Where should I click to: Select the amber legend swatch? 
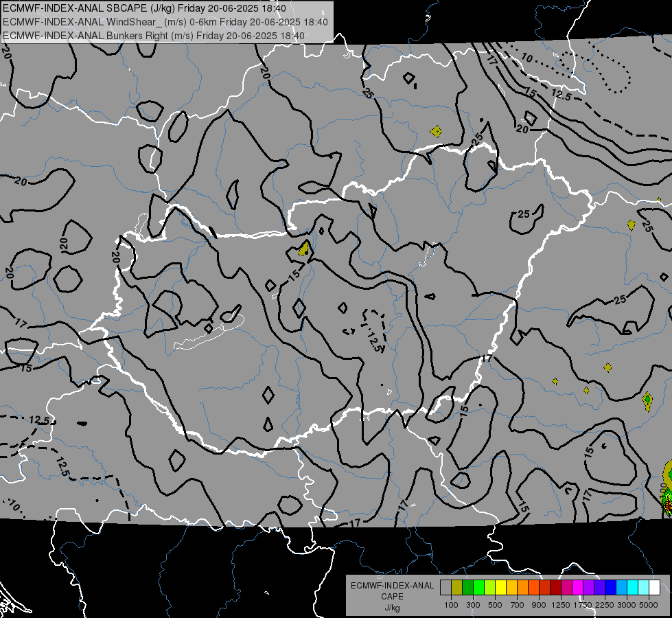(511, 588)
